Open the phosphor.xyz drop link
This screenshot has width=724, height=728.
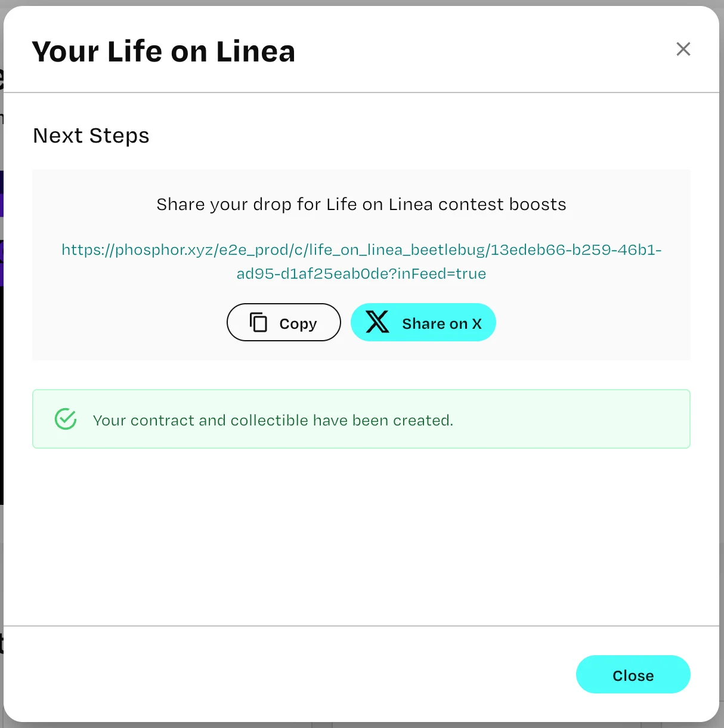point(361,250)
